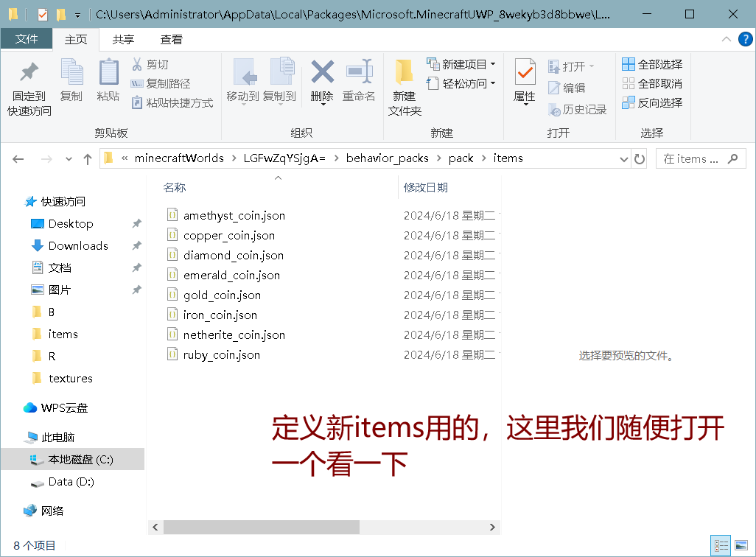Select Data (D:) drive
The width and height of the screenshot is (756, 557).
click(x=71, y=482)
